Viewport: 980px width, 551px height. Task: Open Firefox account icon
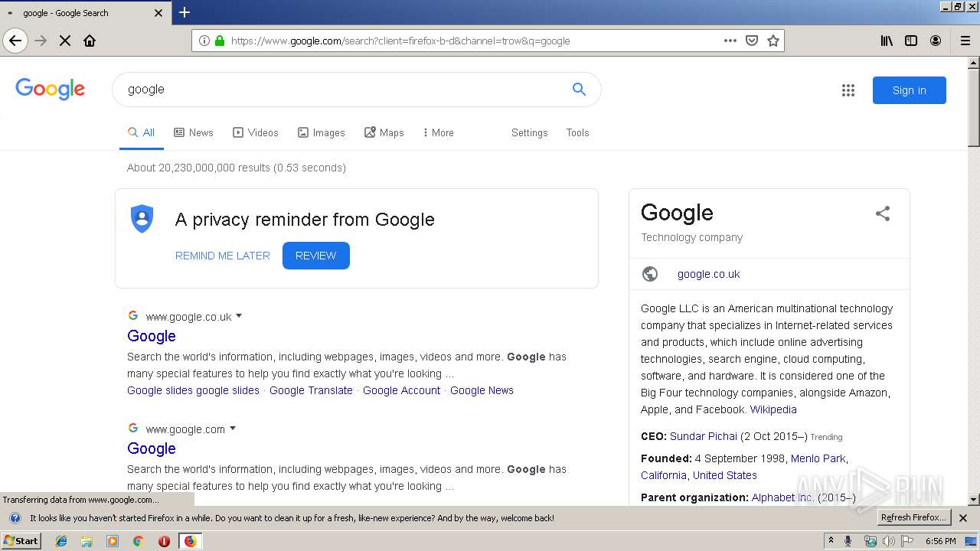click(x=936, y=41)
